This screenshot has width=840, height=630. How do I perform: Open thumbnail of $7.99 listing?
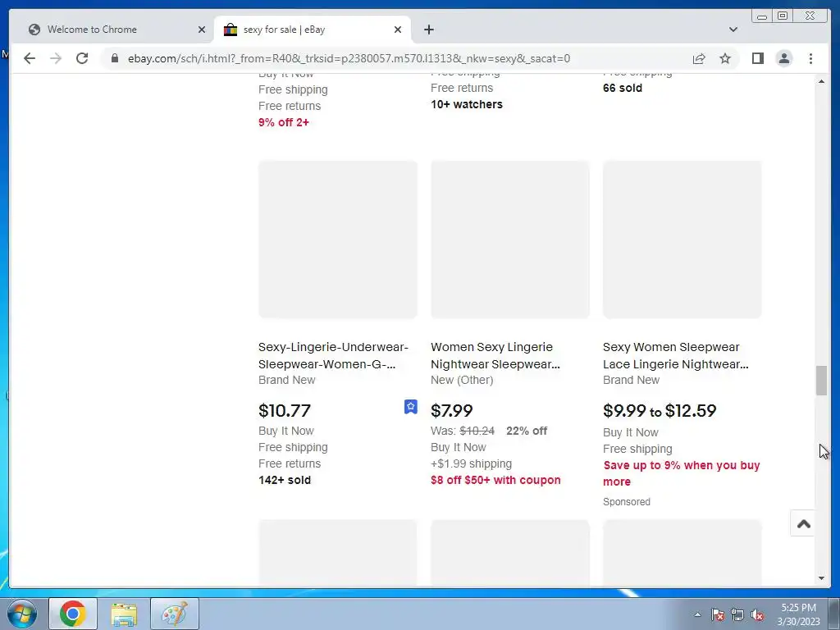click(x=510, y=240)
